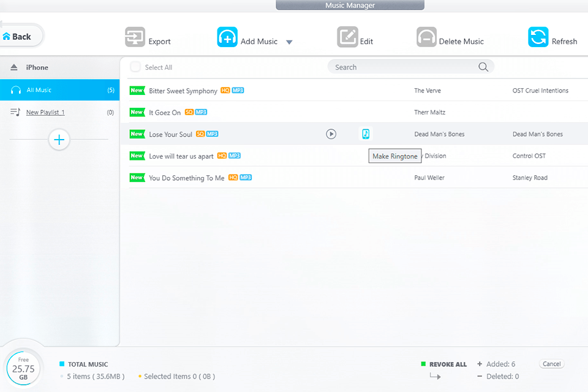Viewport: 588px width, 392px height.
Task: Click the free storage circle indicator
Action: coord(23,368)
